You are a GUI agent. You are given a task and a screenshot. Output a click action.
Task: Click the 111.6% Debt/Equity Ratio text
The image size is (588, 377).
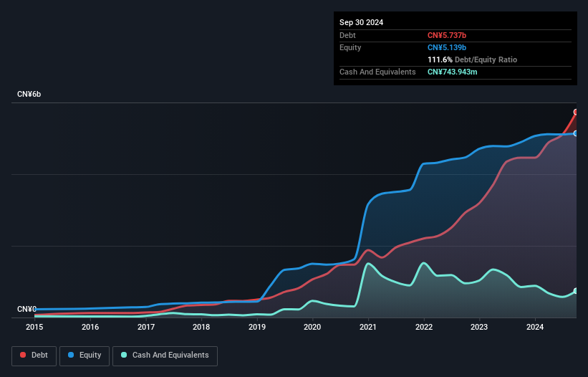tap(472, 59)
